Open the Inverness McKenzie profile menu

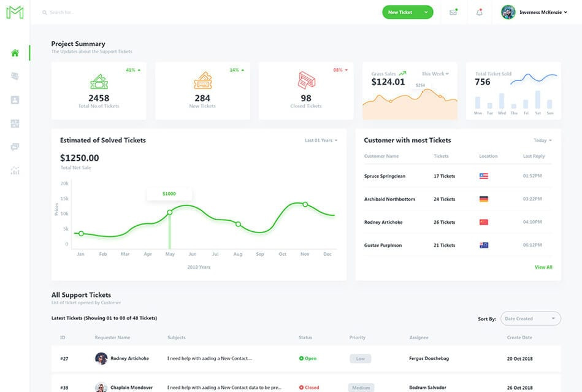535,12
